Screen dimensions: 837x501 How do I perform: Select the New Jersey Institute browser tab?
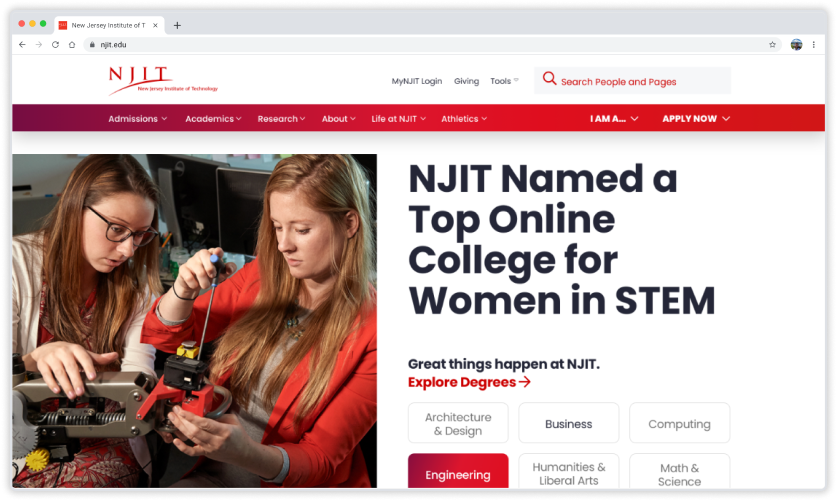click(x=109, y=25)
